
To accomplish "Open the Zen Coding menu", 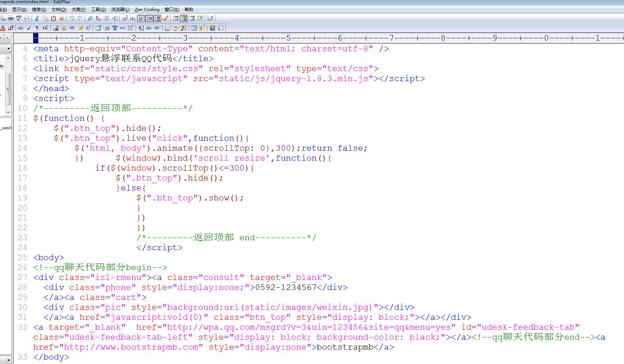I will pos(147,9).
